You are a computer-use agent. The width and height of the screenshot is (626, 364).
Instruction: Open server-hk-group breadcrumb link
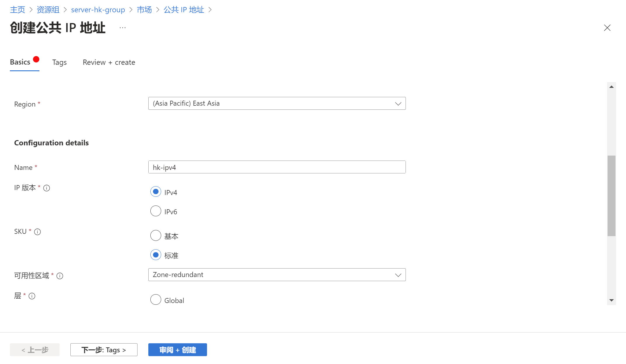coord(98,10)
